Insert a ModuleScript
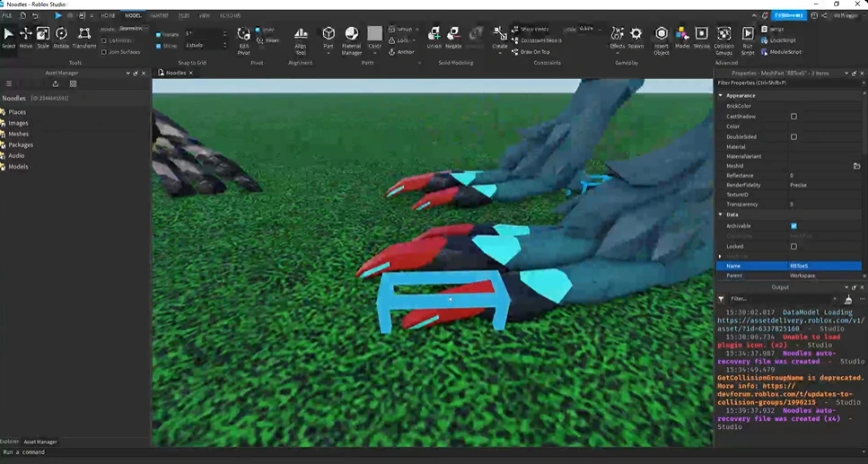The height and width of the screenshot is (464, 868). click(781, 51)
